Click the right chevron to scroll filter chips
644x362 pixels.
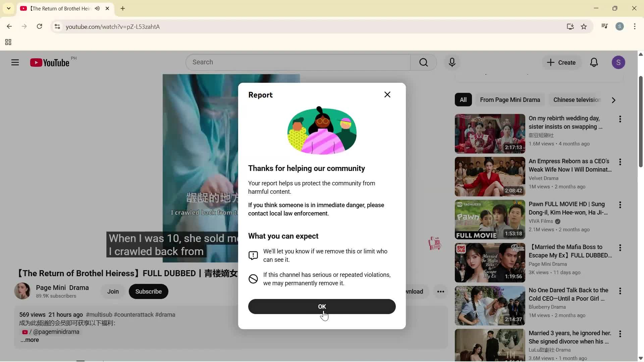pyautogui.click(x=613, y=100)
